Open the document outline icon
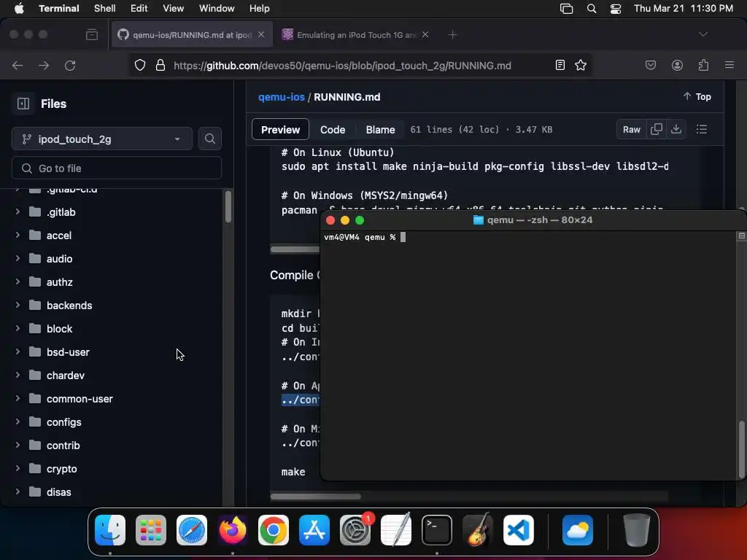The height and width of the screenshot is (560, 747). click(x=701, y=129)
